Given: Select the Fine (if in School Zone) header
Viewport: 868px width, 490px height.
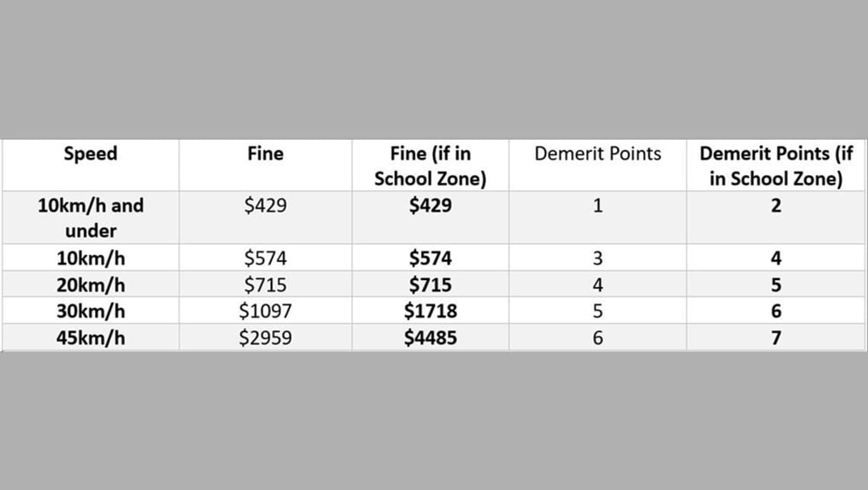Looking at the screenshot, I should [x=430, y=166].
